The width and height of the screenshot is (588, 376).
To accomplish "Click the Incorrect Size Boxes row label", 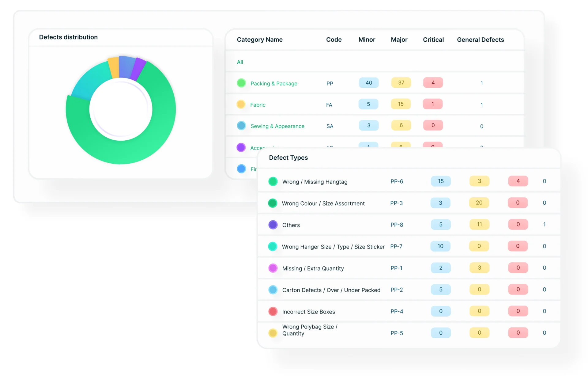I will (x=309, y=312).
